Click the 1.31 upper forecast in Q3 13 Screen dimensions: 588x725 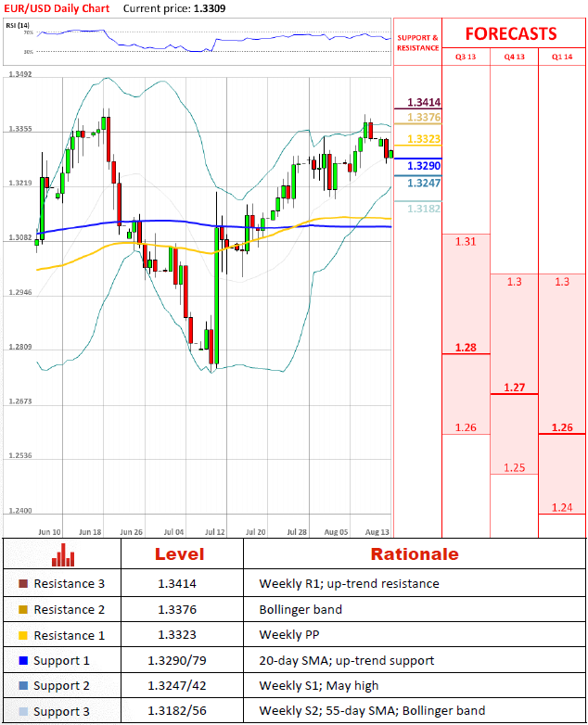(x=466, y=241)
